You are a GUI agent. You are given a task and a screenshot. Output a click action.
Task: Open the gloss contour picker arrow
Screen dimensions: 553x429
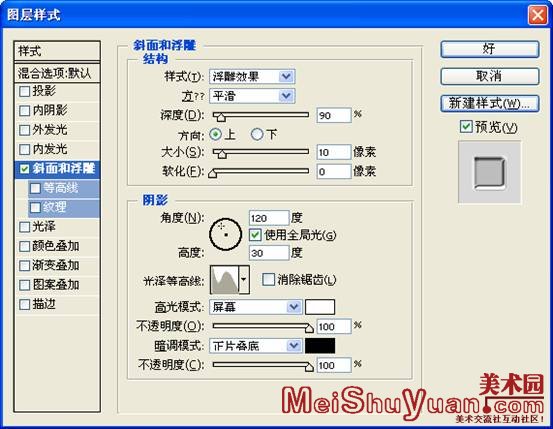(x=244, y=280)
